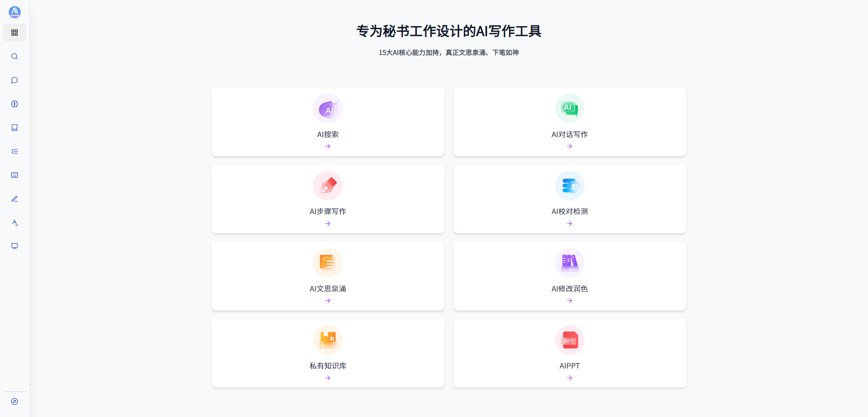Click the arrow under AI修改润色

[570, 301]
